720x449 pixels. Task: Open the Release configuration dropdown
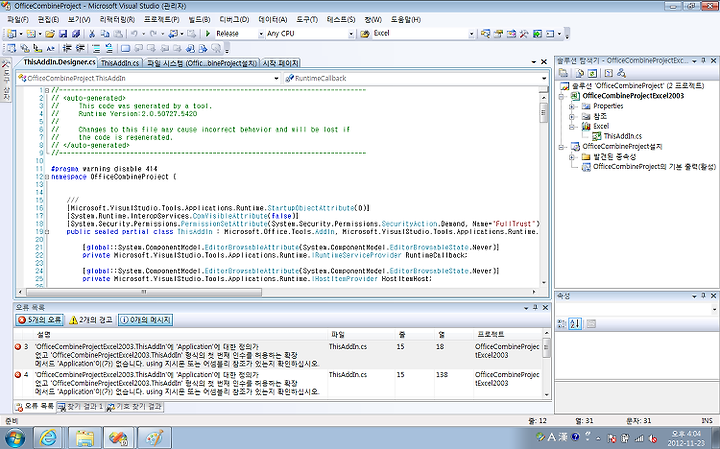click(x=261, y=34)
